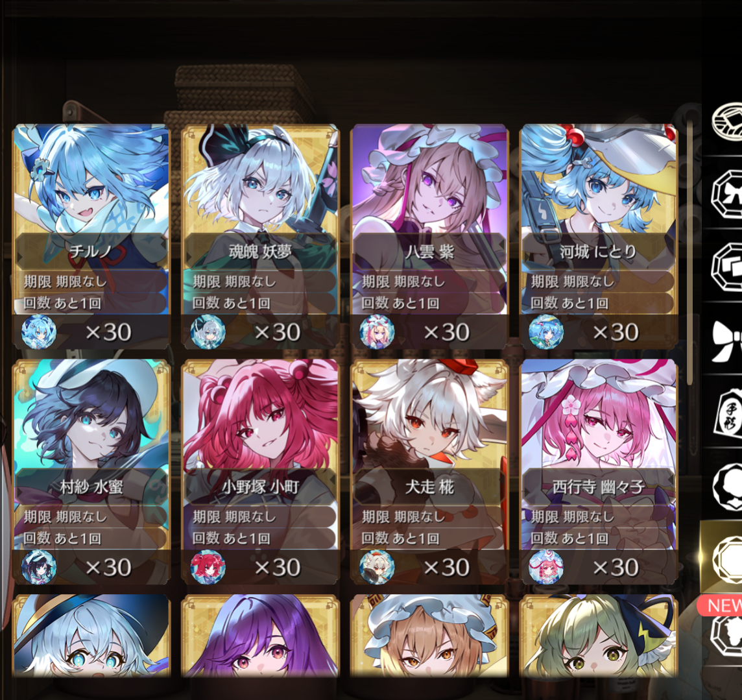
Task: Choose the 犬走 椛 card
Action: click(x=429, y=472)
